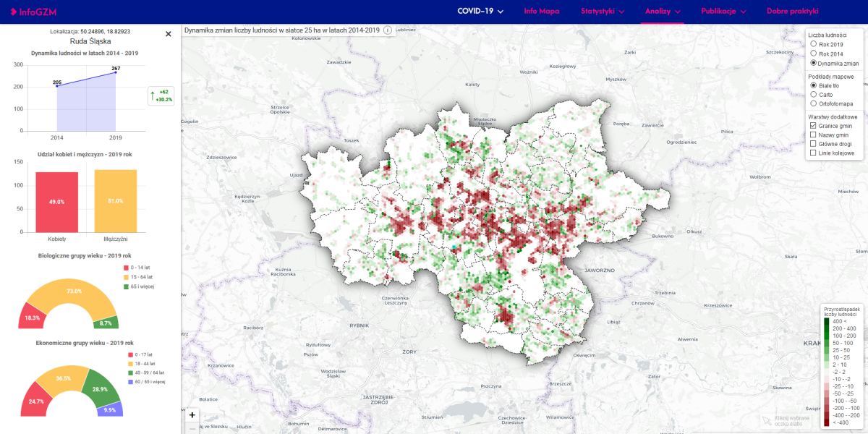
Task: Click the info icon beside map title
Action: click(x=388, y=30)
